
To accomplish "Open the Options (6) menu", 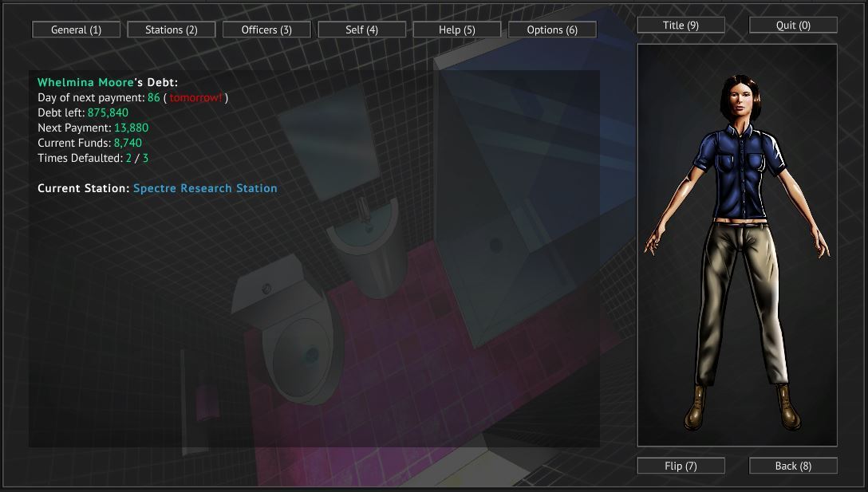I will 552,30.
